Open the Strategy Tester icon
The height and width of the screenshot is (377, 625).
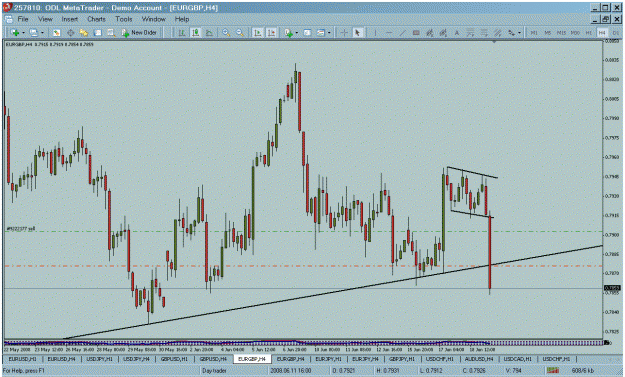(x=111, y=33)
